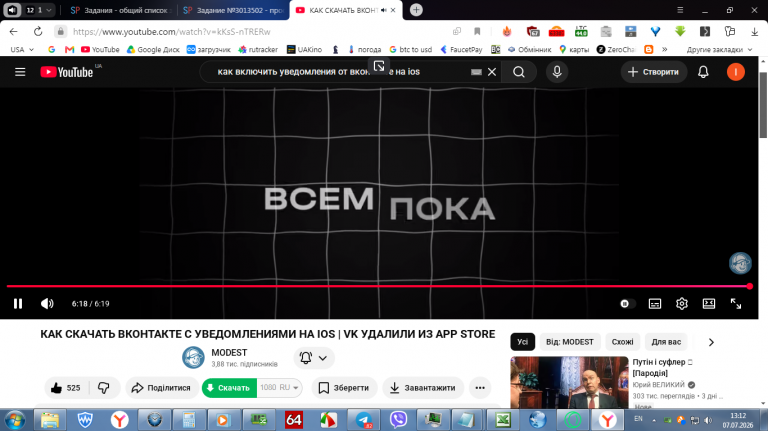Click the red video progress bar
This screenshot has width=768, height=431.
point(378,286)
